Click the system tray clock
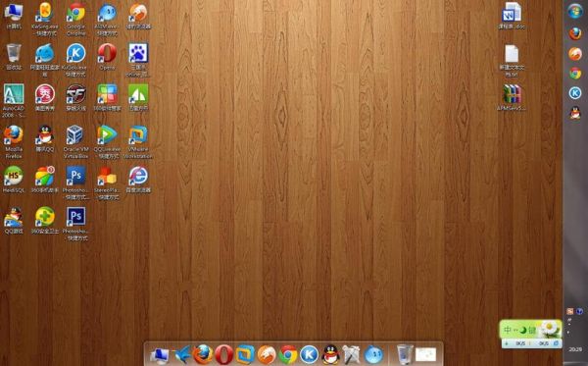 click(x=575, y=349)
